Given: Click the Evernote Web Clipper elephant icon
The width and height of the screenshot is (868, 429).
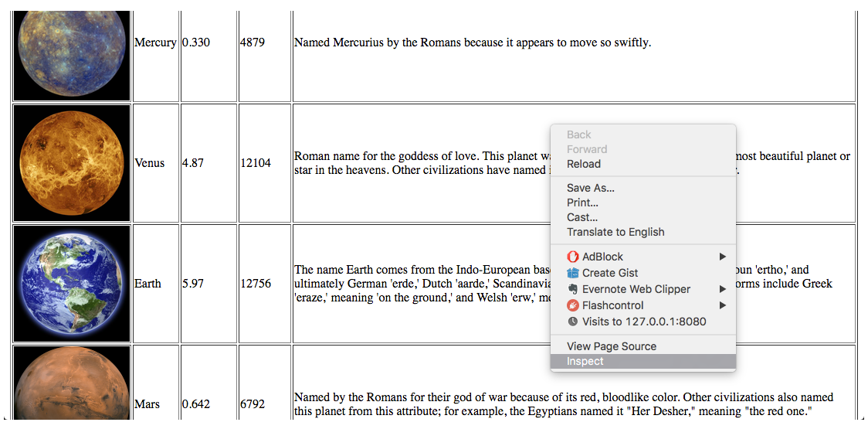Looking at the screenshot, I should 572,289.
